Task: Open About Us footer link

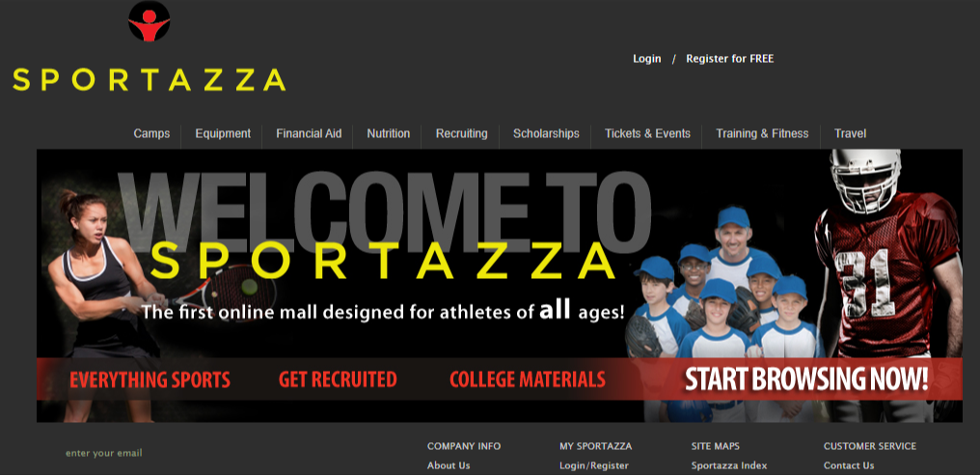Action: pos(449,465)
